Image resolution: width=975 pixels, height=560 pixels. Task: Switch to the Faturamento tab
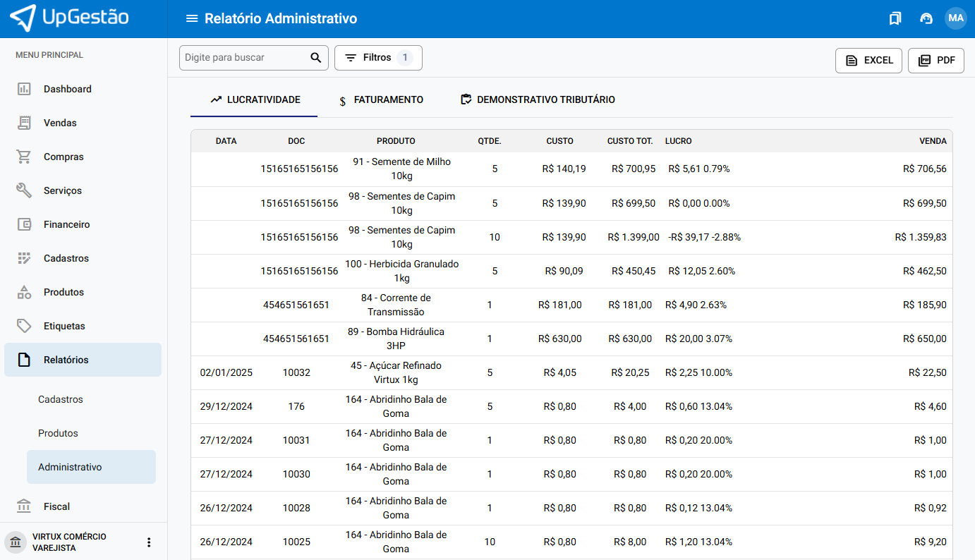click(381, 100)
